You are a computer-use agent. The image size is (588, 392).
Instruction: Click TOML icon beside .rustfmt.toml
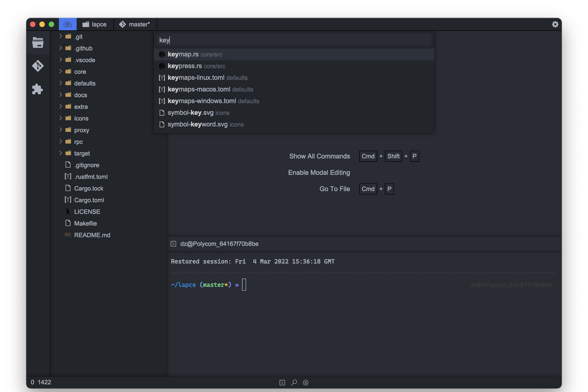coord(68,177)
